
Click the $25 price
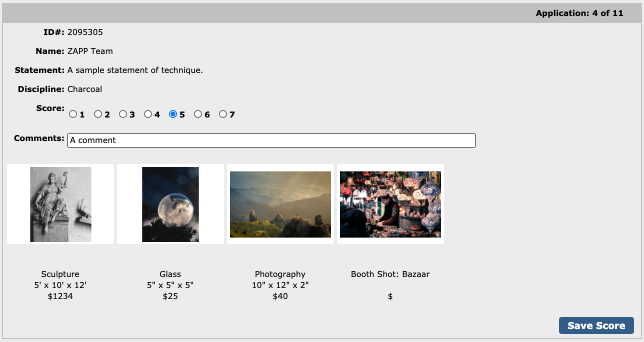pos(170,296)
